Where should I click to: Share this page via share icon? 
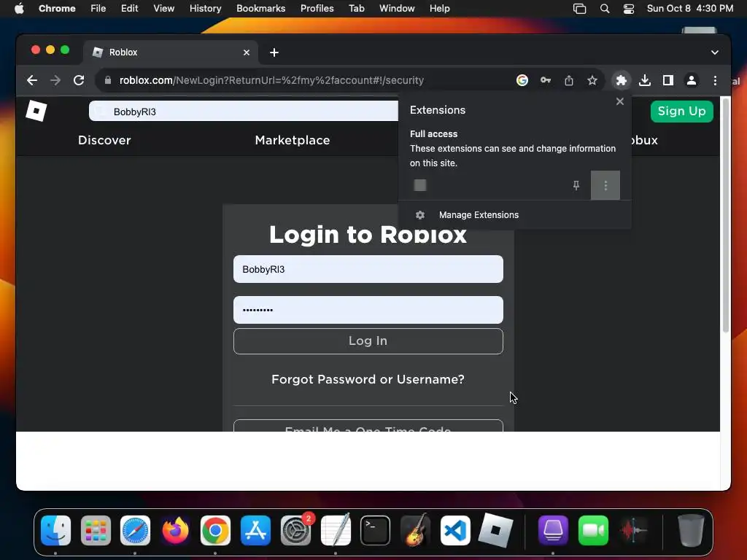569,80
